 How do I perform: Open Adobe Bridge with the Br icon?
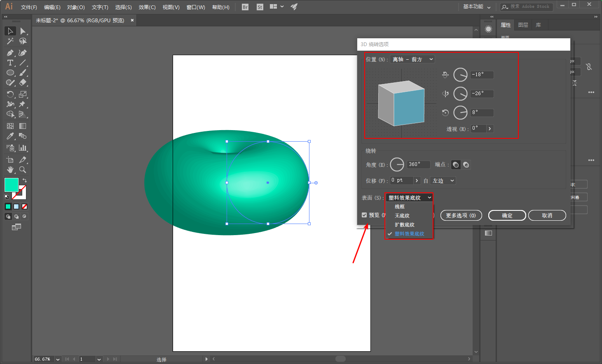(x=245, y=7)
